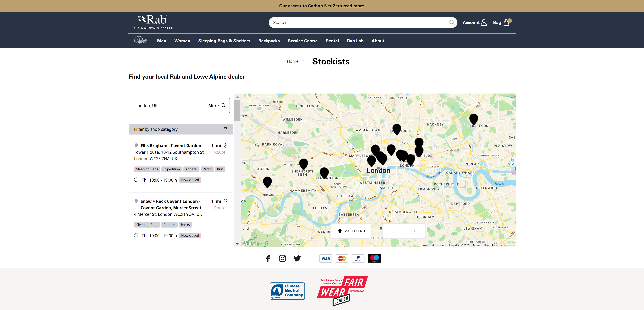Open the Climate Neutral Company badge
The image size is (644, 310).
tap(287, 291)
